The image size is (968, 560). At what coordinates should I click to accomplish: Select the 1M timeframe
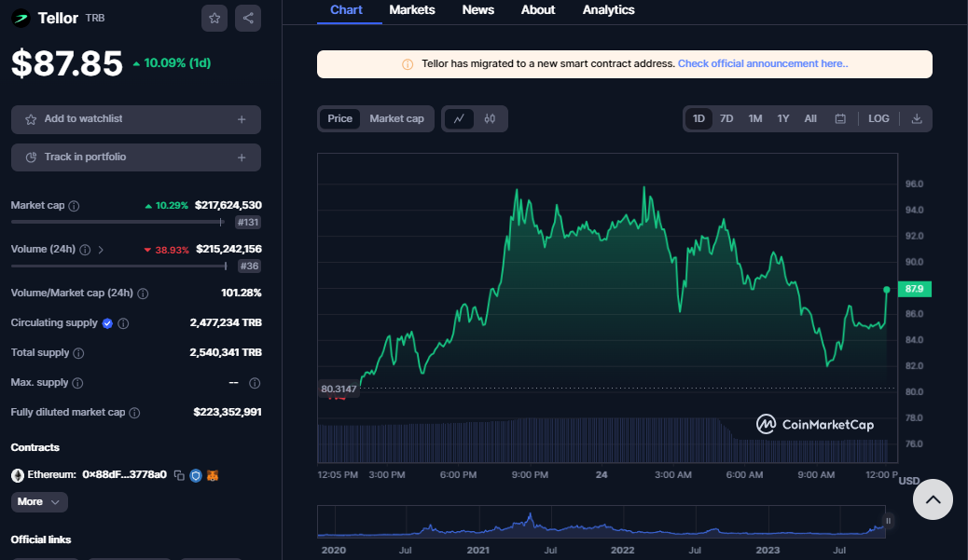[x=755, y=118]
